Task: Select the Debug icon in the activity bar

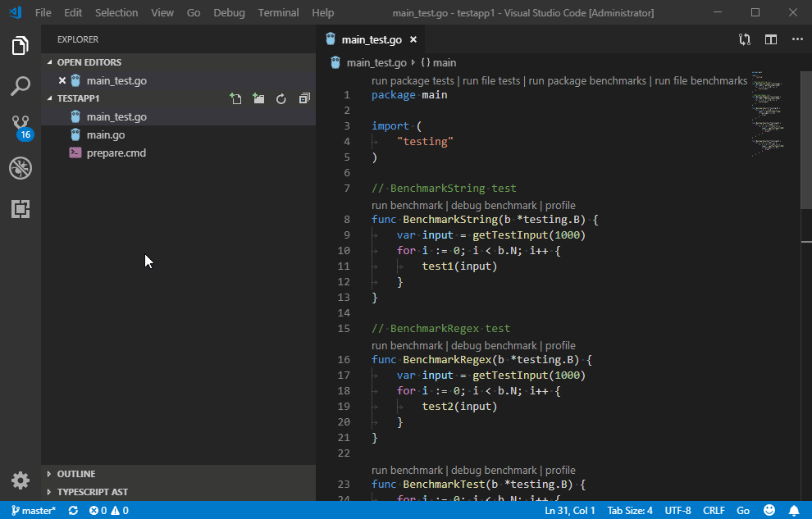Action: point(20,168)
